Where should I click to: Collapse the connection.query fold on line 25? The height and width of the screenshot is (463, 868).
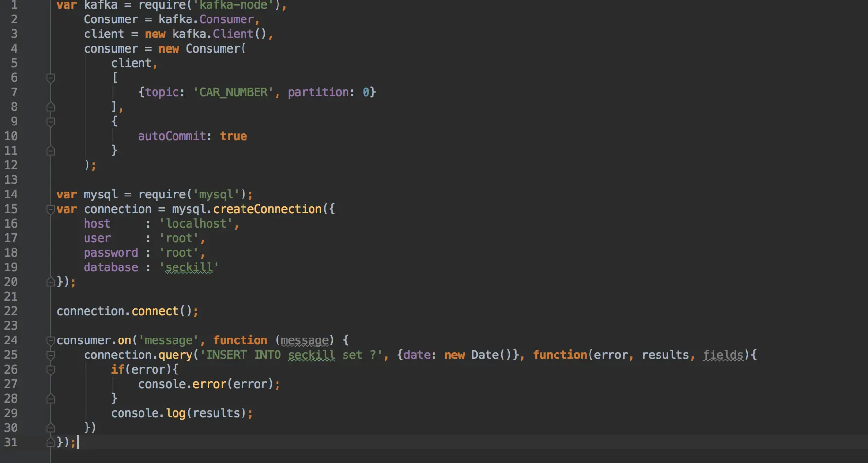51,355
